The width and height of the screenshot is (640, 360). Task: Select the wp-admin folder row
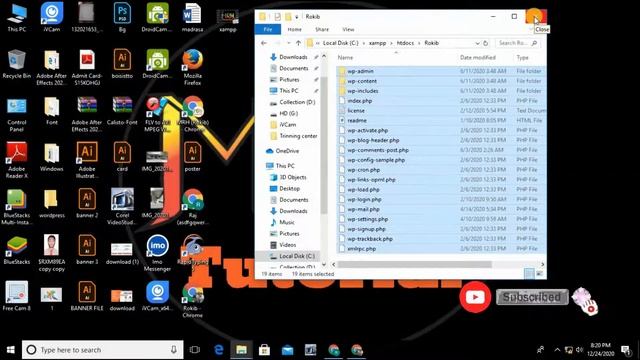pos(441,71)
